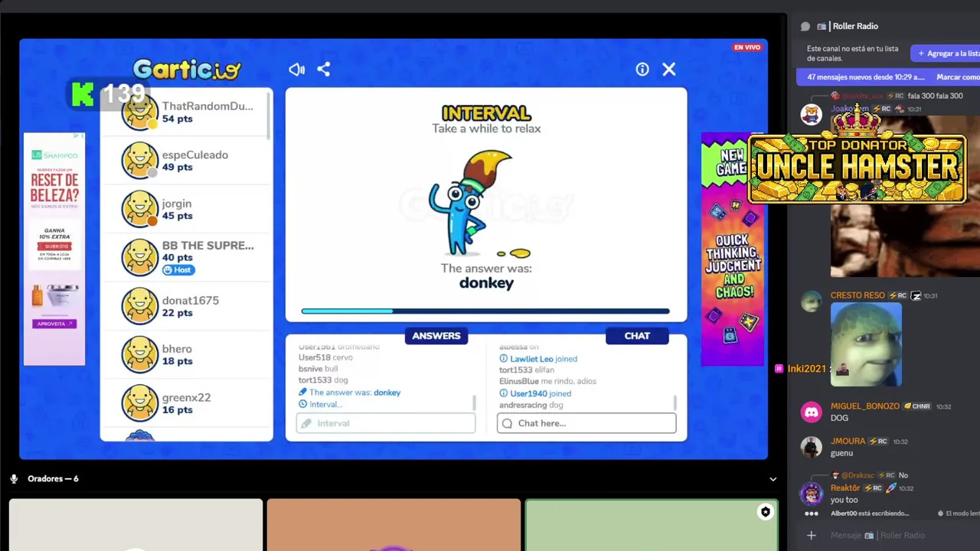Click the EN VIVO live badge
This screenshot has height=551, width=980.
pos(747,47)
